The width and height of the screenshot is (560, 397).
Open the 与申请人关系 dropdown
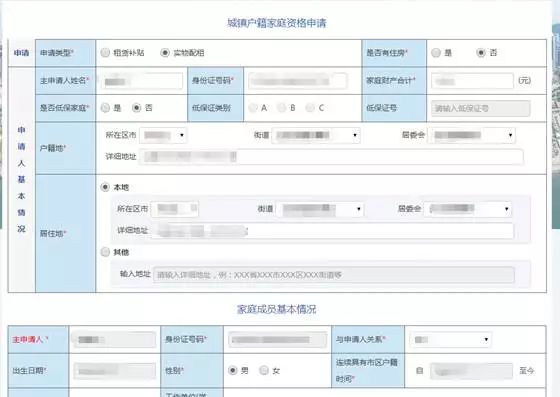click(x=450, y=340)
